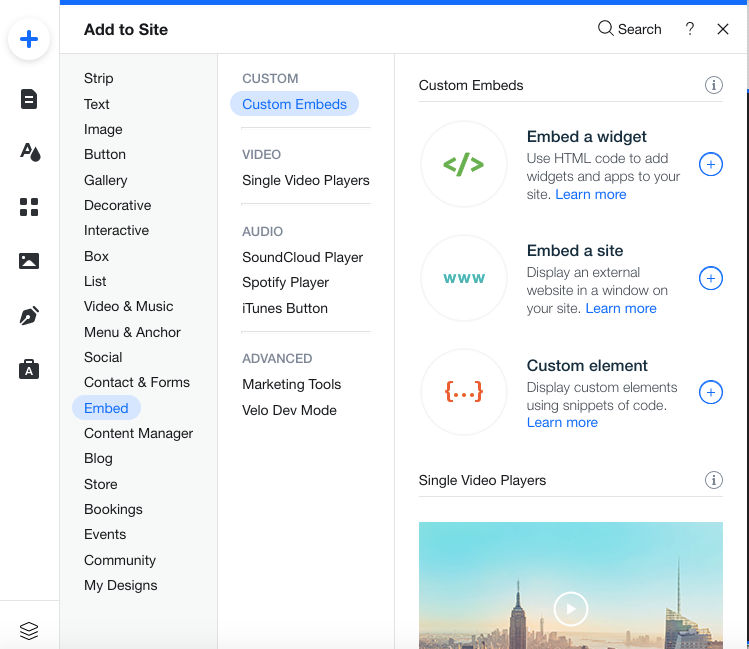Open Contact & Forms category

(x=137, y=382)
